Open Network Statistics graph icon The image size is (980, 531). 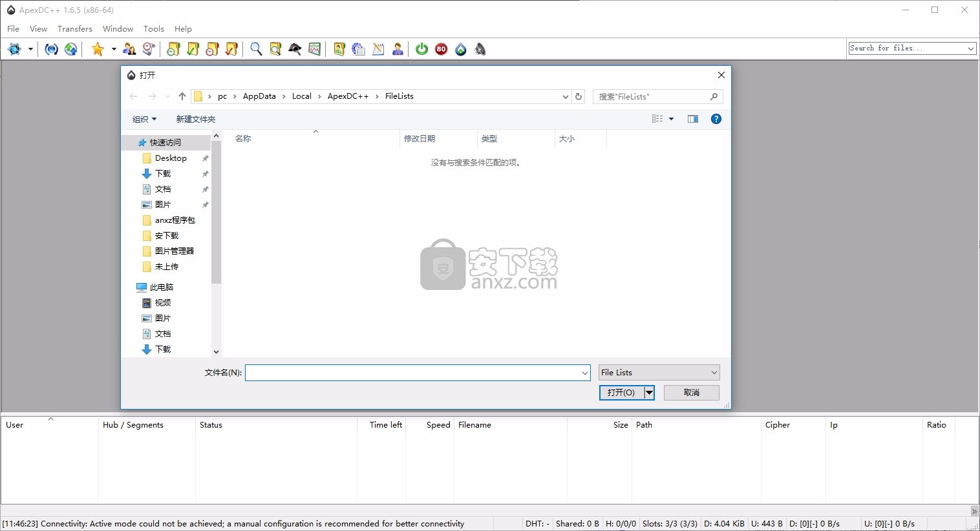tap(315, 49)
